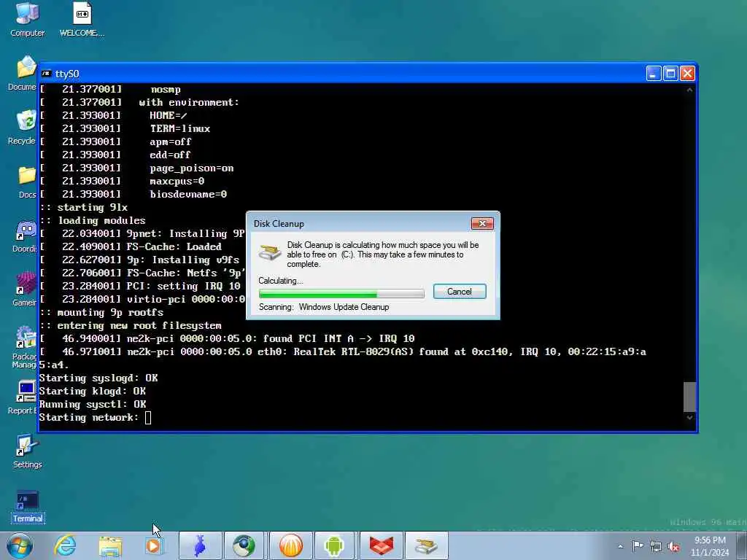Open the Action Center flag icon

pos(638,546)
